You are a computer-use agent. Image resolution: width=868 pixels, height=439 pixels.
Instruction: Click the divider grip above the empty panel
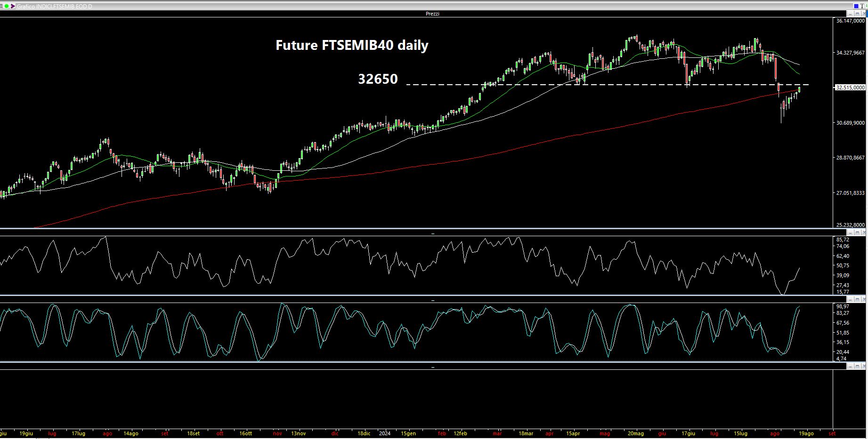click(433, 367)
